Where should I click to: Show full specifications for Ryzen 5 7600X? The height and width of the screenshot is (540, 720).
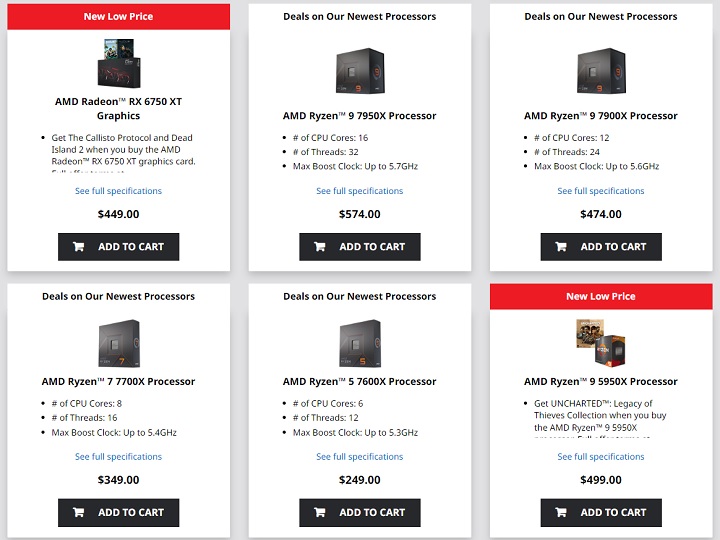(360, 457)
